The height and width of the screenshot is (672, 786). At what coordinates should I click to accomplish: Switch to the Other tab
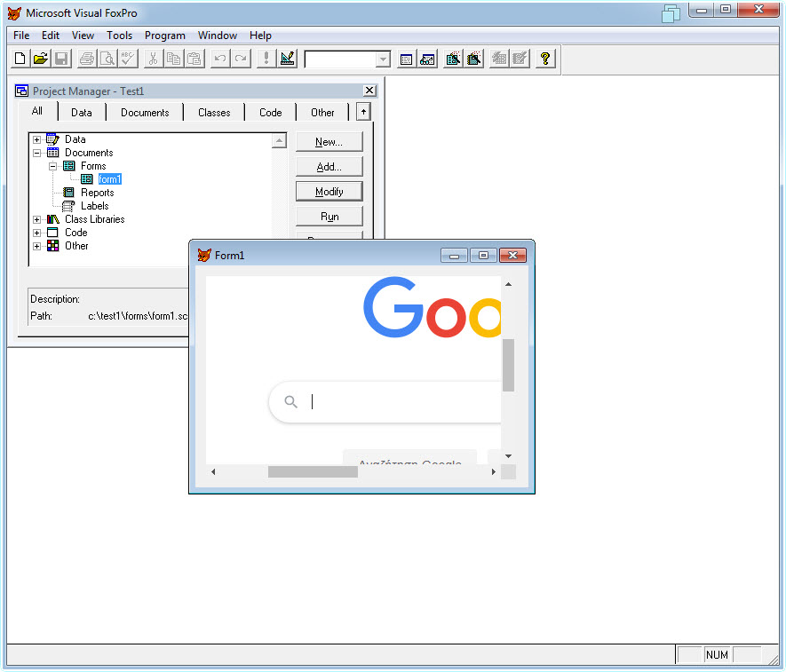[322, 113]
